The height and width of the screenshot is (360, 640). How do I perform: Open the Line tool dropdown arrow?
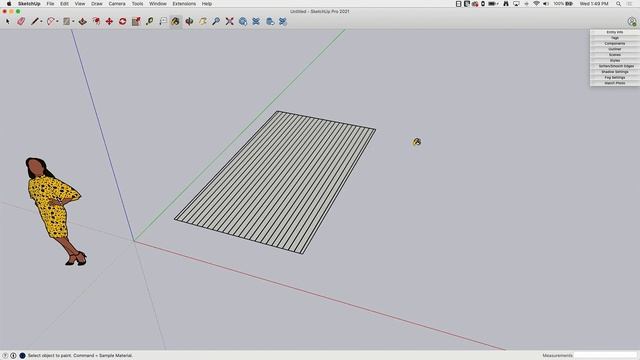coord(41,22)
